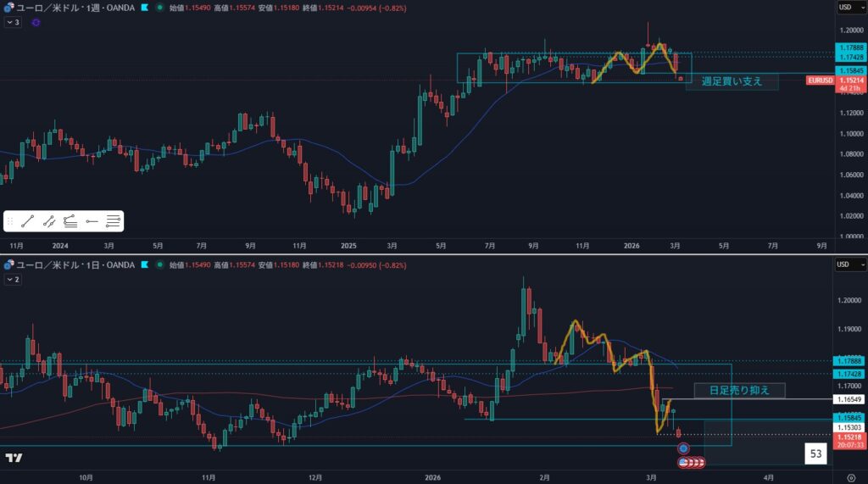The height and width of the screenshot is (484, 868).
Task: Click the 日足売り抑え label on daily chart
Action: (739, 391)
